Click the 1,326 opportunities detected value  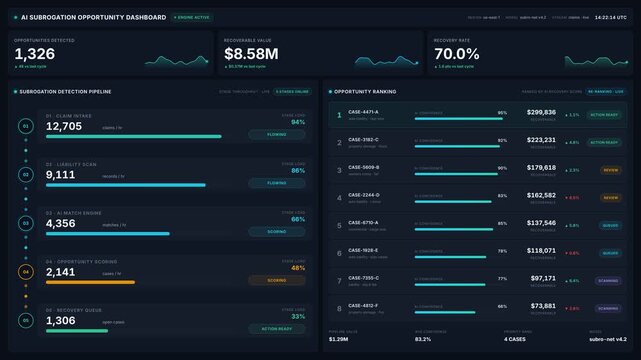click(35, 54)
